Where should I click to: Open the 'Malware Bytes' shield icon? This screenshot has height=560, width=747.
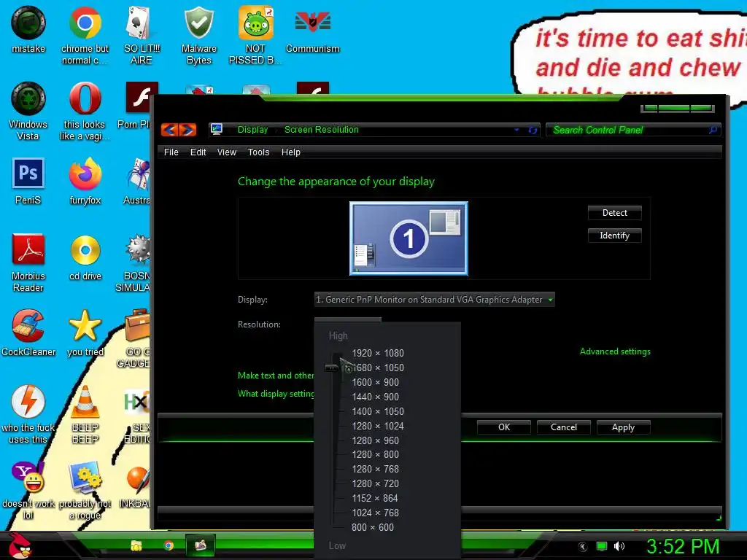click(198, 36)
